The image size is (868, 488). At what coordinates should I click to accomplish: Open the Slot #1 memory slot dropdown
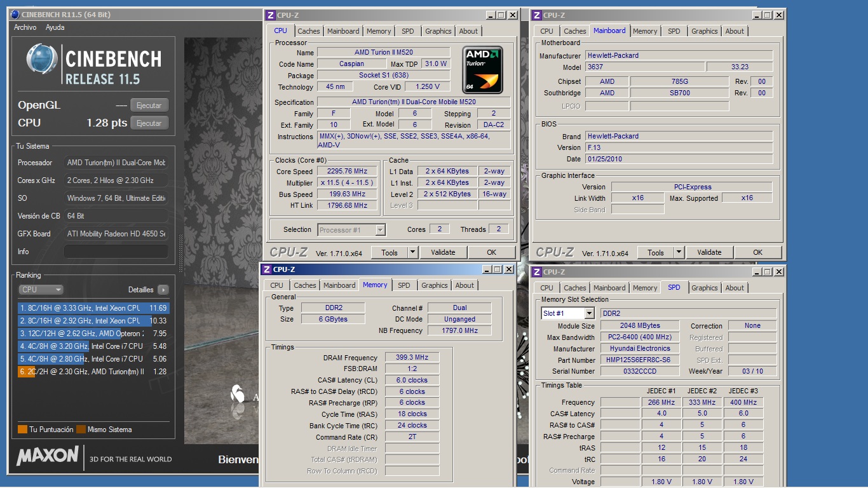(568, 313)
